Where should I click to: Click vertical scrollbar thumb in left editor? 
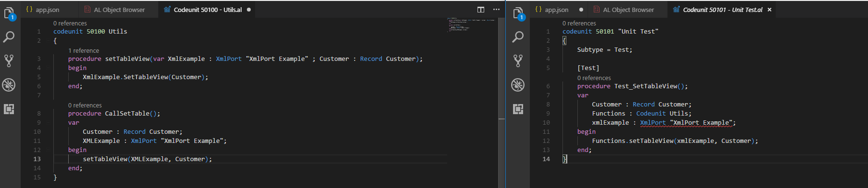pos(502,69)
